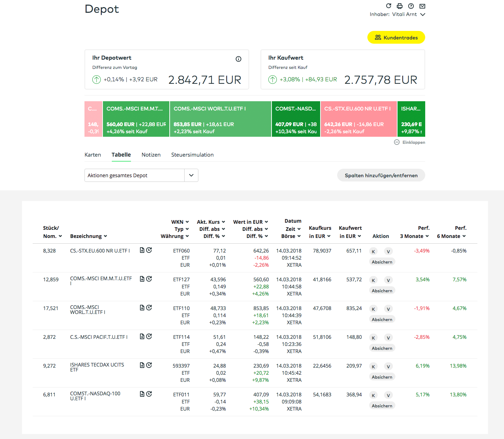The image size is (504, 439).
Task: Sort by Kaufwert in EUR column
Action: [350, 232]
